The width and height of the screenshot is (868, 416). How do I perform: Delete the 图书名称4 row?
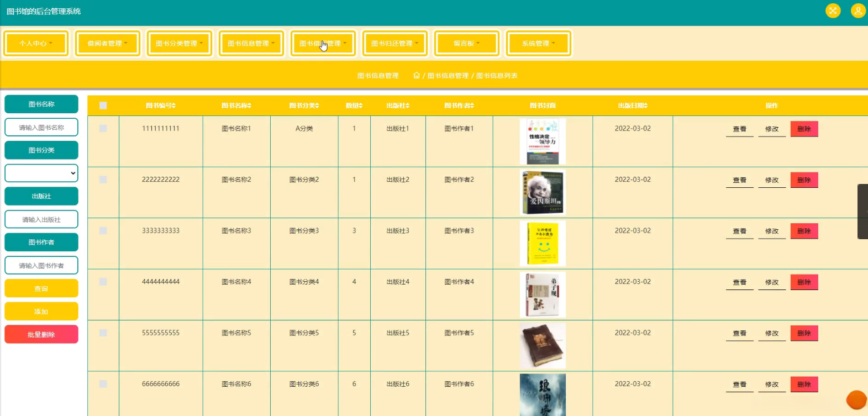tap(804, 282)
